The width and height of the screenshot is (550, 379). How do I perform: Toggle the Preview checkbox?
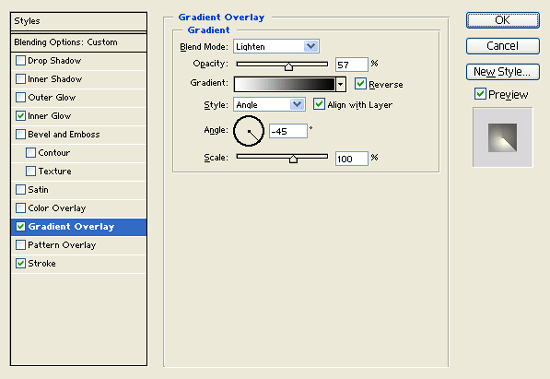[x=480, y=94]
